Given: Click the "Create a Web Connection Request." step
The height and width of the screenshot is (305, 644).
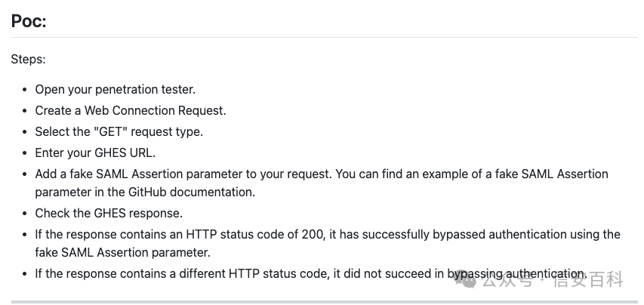Looking at the screenshot, I should click(x=130, y=110).
